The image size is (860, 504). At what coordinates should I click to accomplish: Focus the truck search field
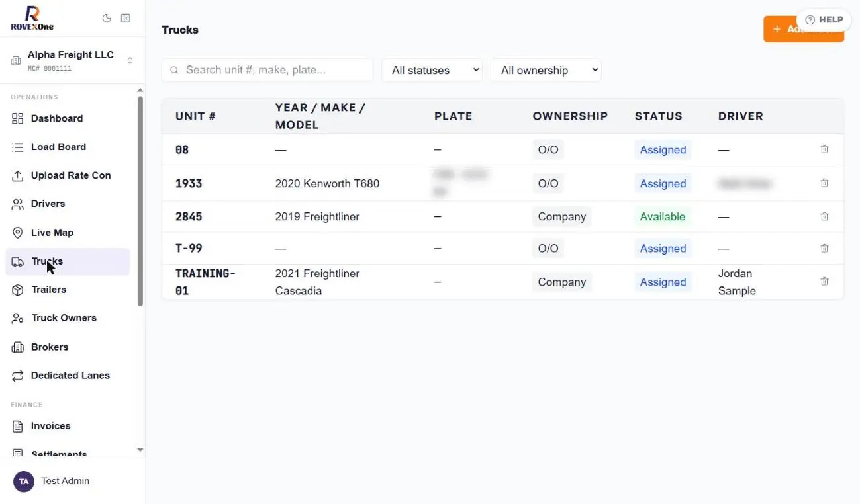pyautogui.click(x=267, y=70)
